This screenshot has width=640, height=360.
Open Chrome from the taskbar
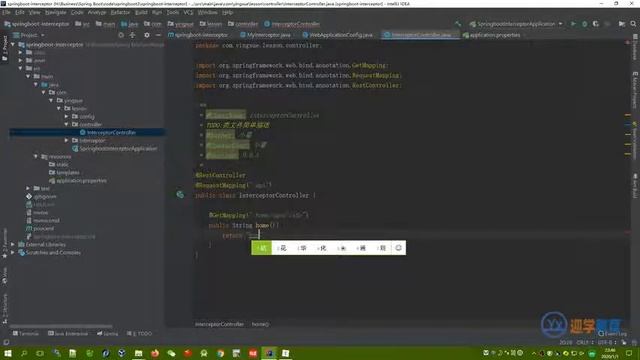[220, 353]
